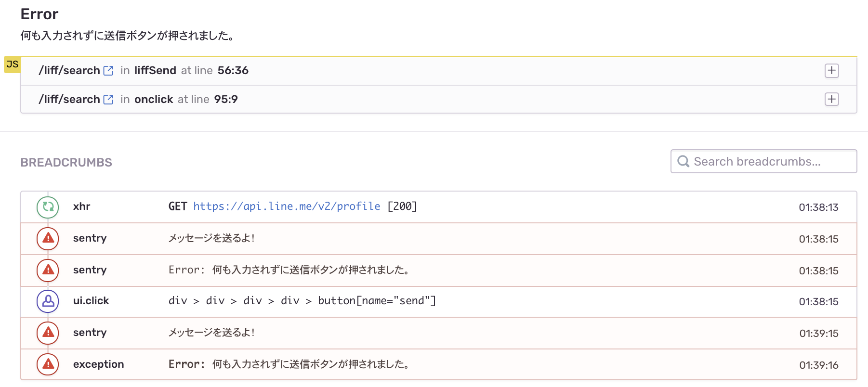
Task: Click timestamp 01:39:15
Action: [x=819, y=334]
